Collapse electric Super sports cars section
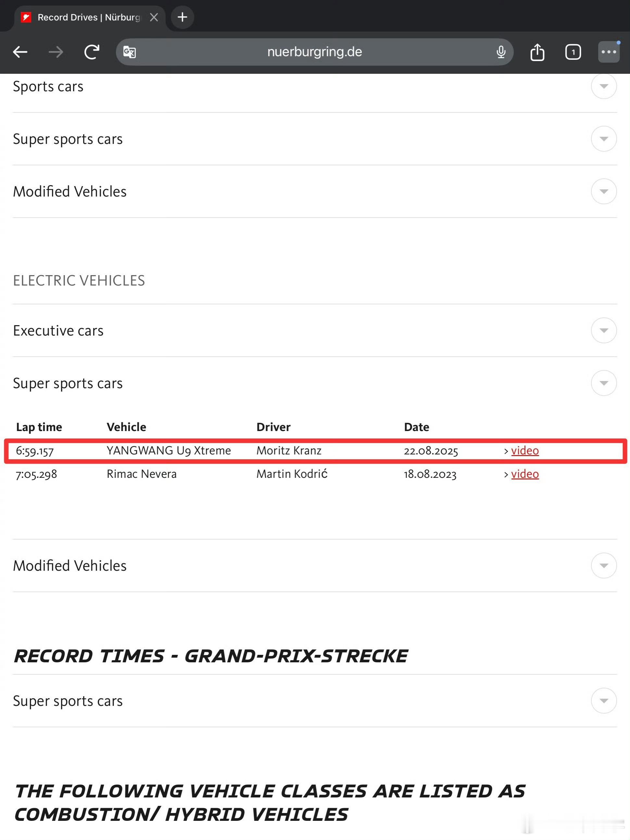Image resolution: width=630 pixels, height=840 pixels. tap(603, 383)
